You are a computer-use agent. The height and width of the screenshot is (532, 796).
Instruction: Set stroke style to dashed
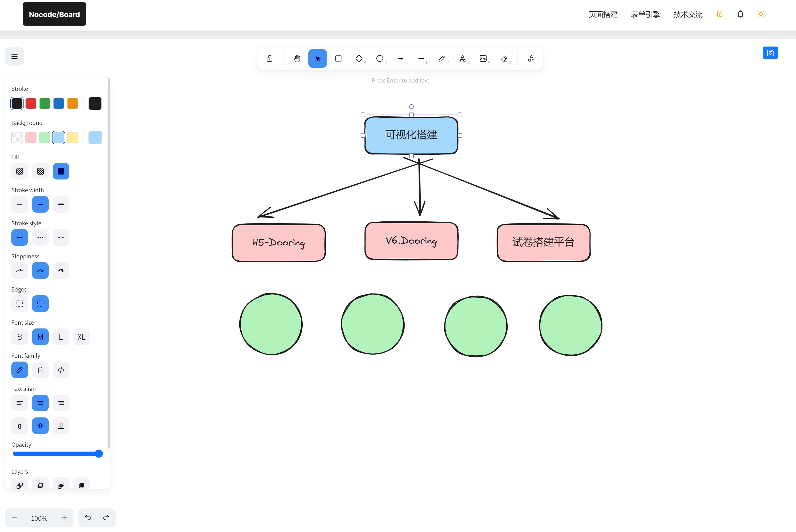40,237
